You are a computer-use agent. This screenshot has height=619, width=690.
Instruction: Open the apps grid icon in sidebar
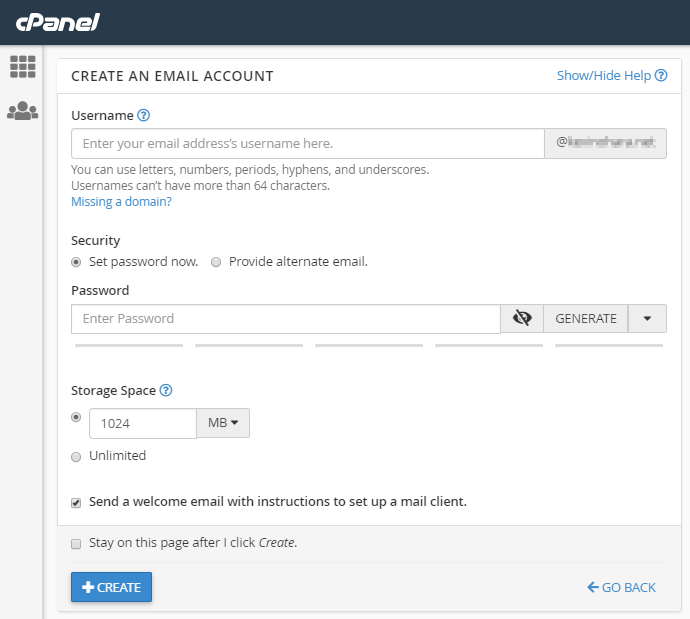pos(22,67)
